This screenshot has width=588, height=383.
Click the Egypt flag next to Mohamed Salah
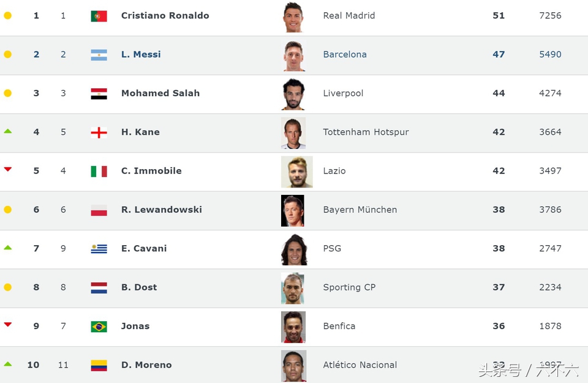pos(99,94)
